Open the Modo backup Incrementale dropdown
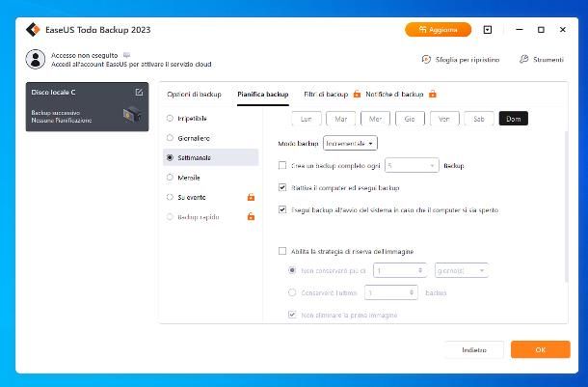 pos(350,144)
